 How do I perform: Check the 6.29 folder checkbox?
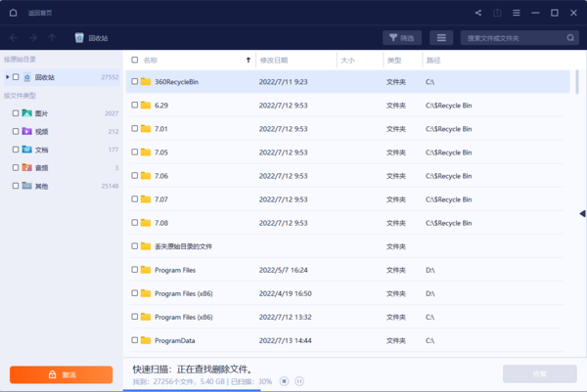pos(135,105)
